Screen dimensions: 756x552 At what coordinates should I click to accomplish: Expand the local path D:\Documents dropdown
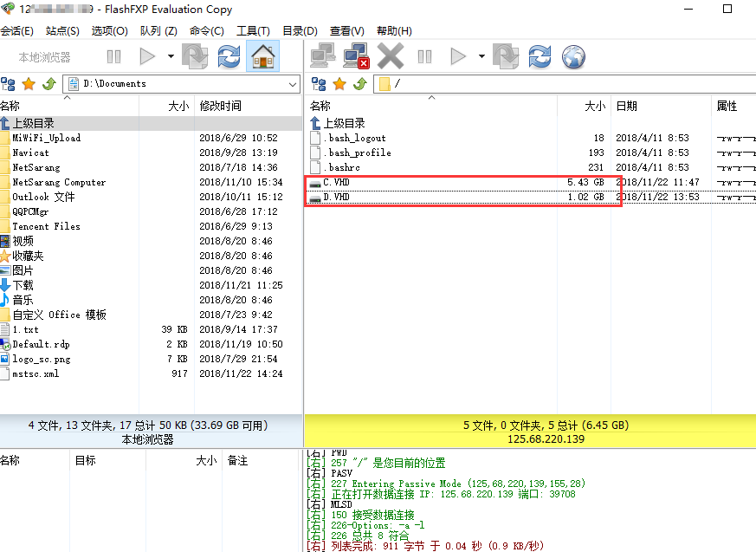pos(292,84)
